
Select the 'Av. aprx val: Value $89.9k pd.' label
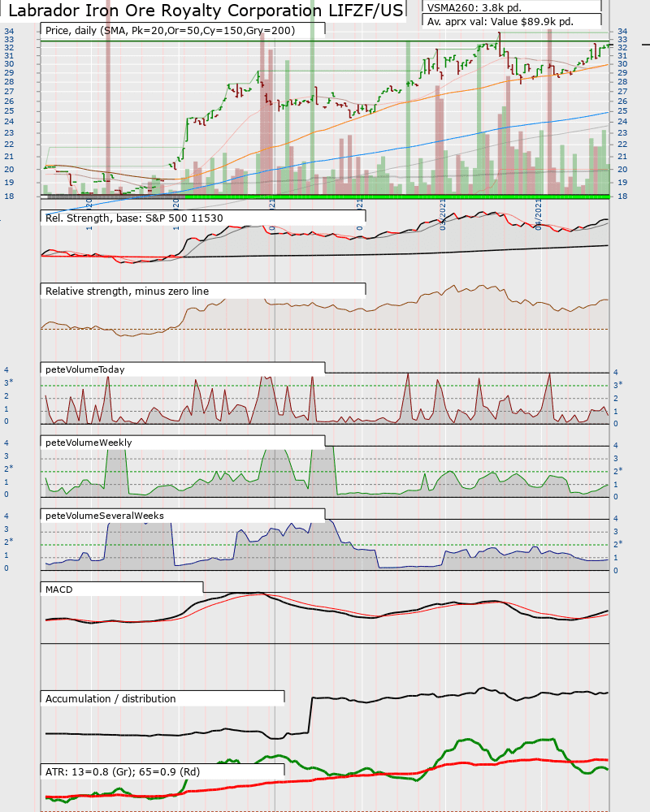point(500,22)
